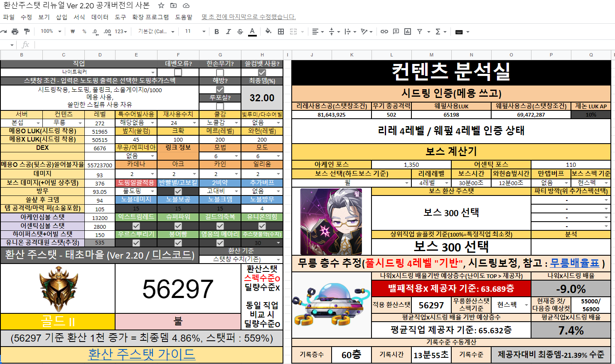The image size is (615, 364).
Task: Star this spreadsheet document
Action: click(x=161, y=5)
